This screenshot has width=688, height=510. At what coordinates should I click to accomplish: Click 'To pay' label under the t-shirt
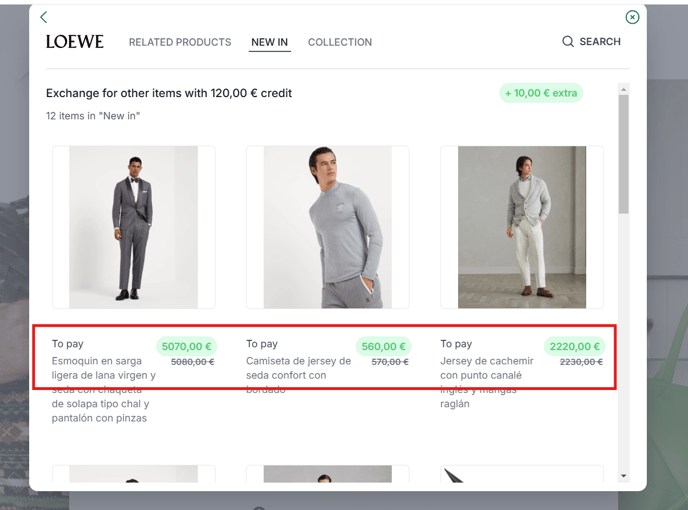262,344
